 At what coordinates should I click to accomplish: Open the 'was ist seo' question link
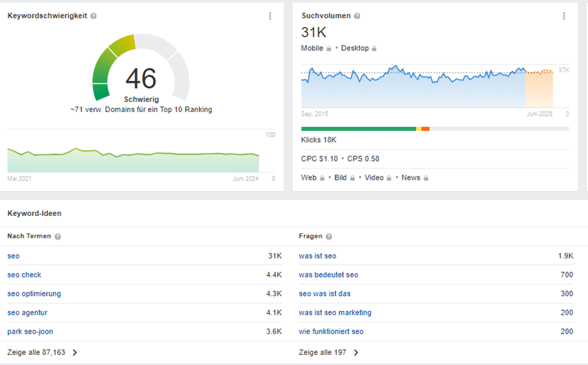tap(317, 256)
